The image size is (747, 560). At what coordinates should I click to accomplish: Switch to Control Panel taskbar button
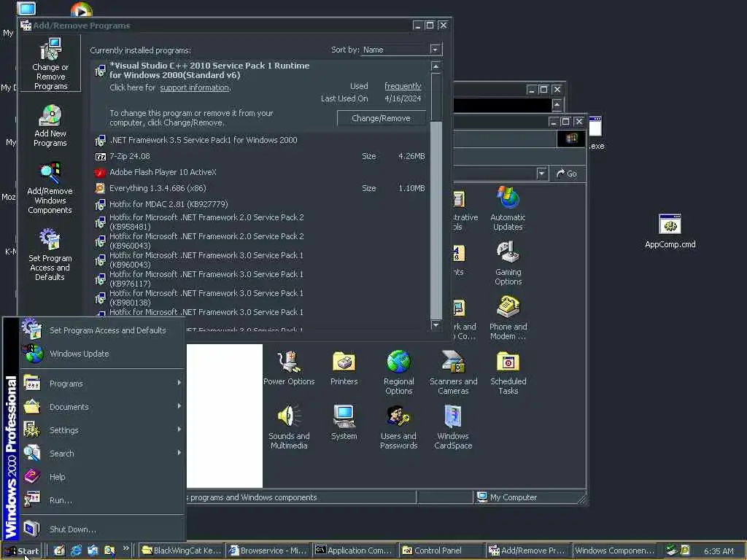point(441,551)
